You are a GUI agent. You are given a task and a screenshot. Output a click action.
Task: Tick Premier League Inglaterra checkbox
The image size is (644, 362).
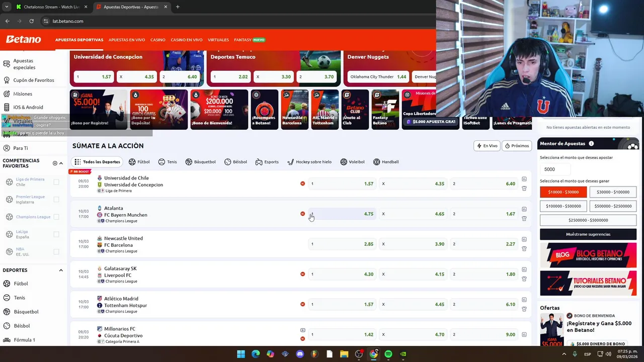tap(56, 199)
